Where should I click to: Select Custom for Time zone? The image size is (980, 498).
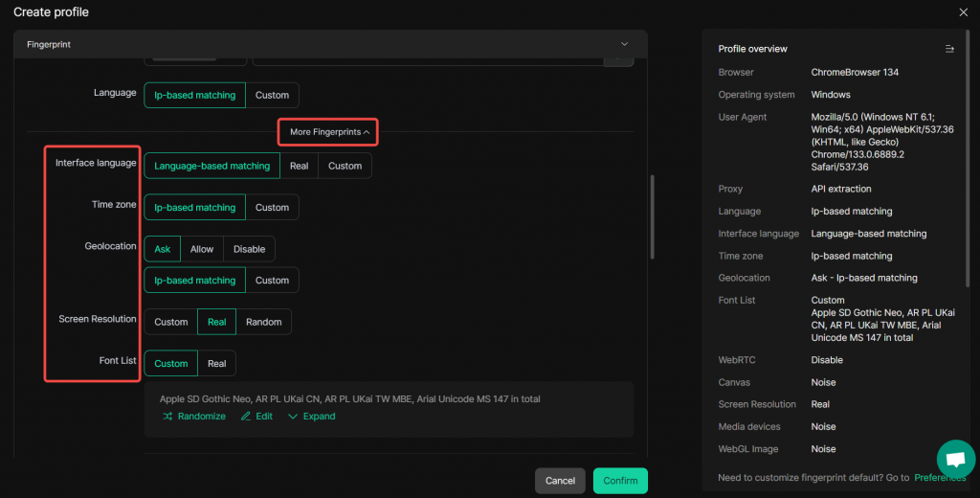[x=272, y=208]
